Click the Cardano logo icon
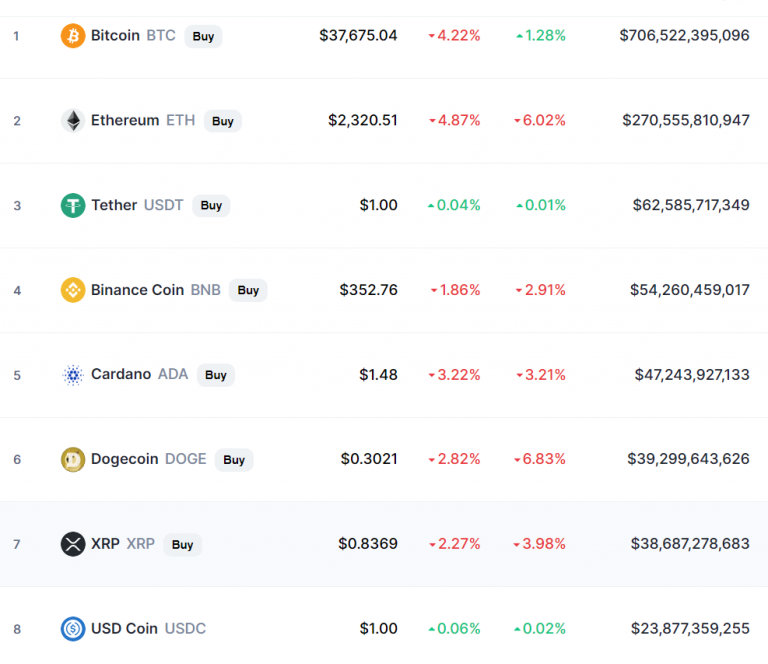The image size is (768, 664). (73, 375)
